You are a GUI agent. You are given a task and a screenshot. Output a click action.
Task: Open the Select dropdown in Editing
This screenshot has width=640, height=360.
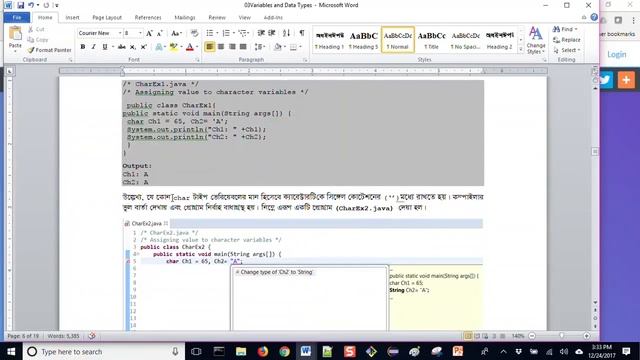567,50
